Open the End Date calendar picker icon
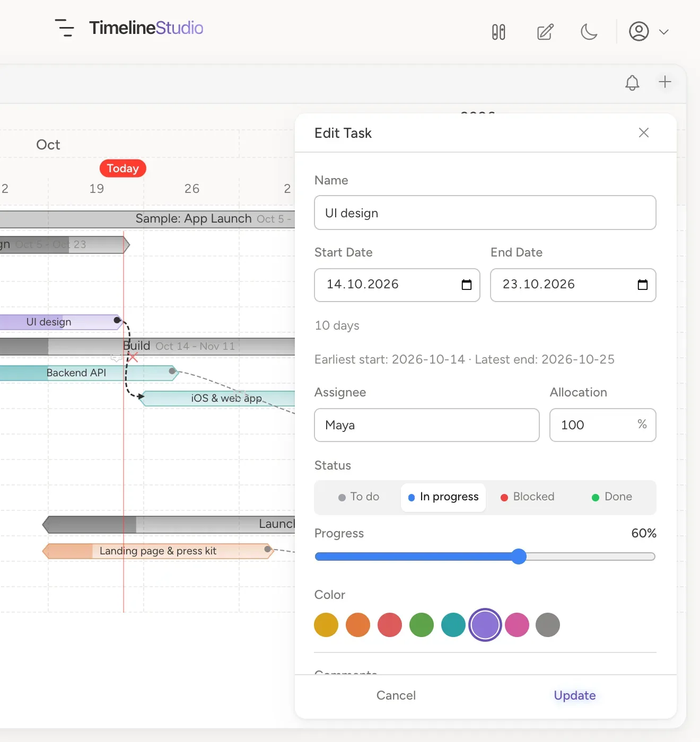 [643, 285]
